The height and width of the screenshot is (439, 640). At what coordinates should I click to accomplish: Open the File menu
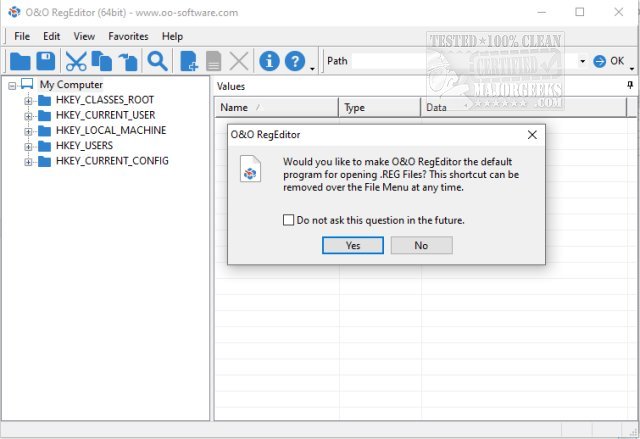pyautogui.click(x=22, y=36)
